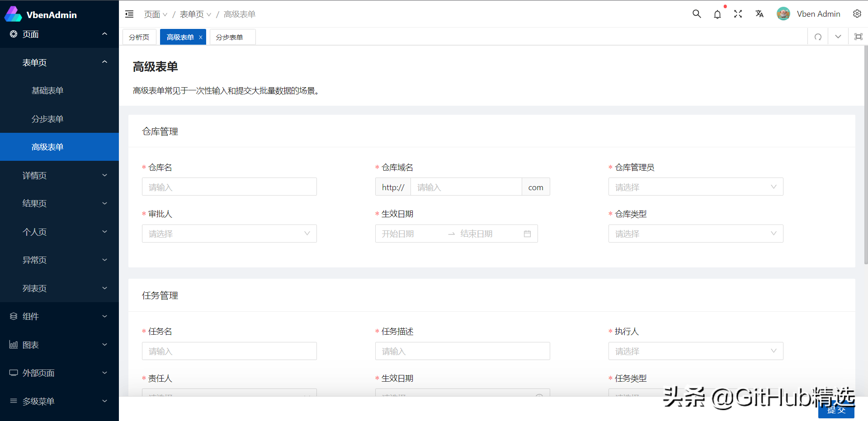Collapse the sidebar using the hamburger icon
Viewport: 868px width, 421px height.
(129, 14)
